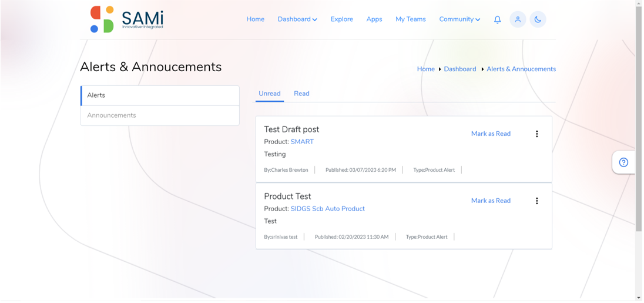Image resolution: width=644 pixels, height=303 pixels.
Task: Mark Test Draft post as read
Action: 491,134
